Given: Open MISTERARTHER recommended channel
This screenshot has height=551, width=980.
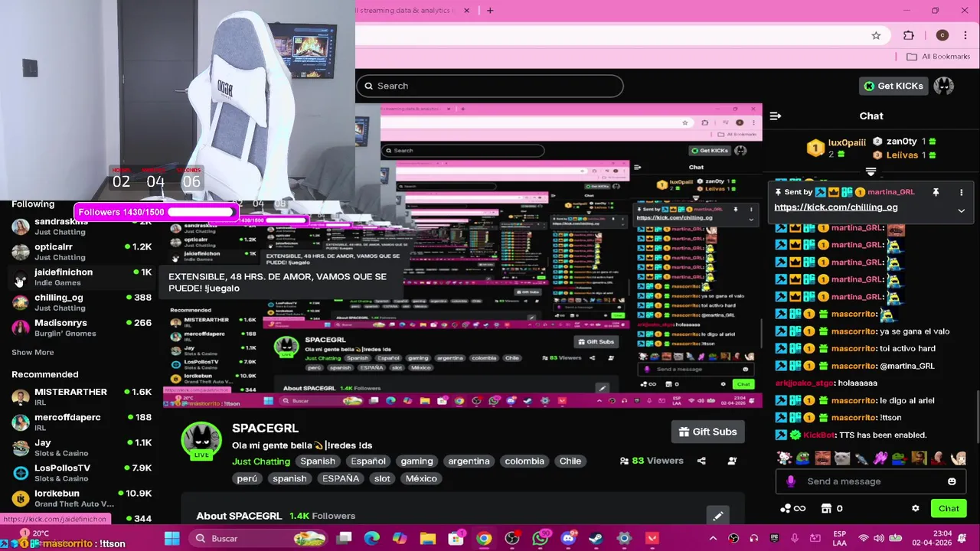Looking at the screenshot, I should (x=80, y=396).
